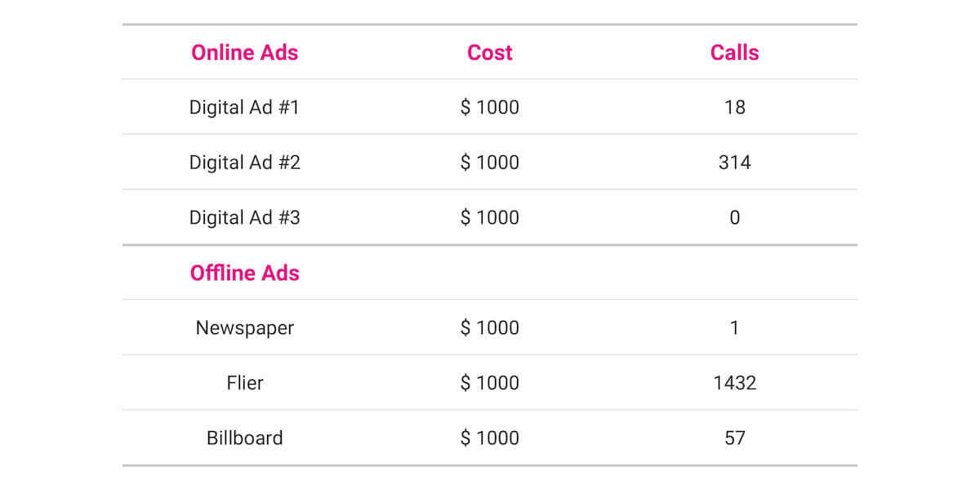The width and height of the screenshot is (980, 490).
Task: Click the Newspaper calls value of 1
Action: coord(734,328)
